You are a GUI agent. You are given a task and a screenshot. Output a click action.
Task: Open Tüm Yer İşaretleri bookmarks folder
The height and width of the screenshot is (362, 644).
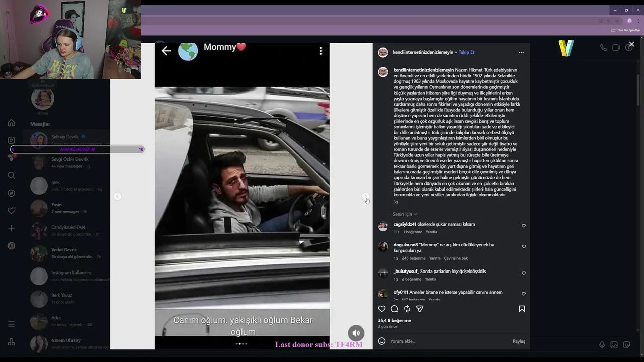pyautogui.click(x=626, y=30)
